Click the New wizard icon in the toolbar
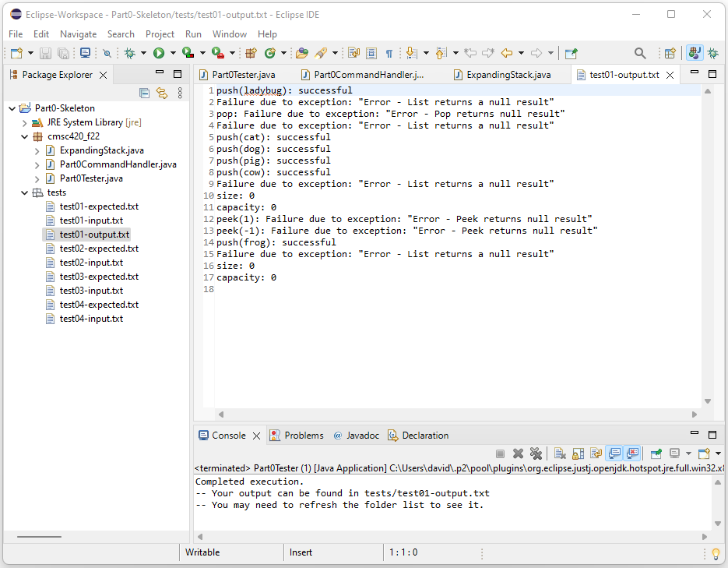 [x=16, y=54]
